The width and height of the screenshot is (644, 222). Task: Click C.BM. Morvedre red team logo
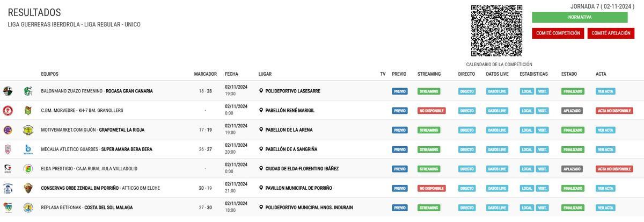8,110
